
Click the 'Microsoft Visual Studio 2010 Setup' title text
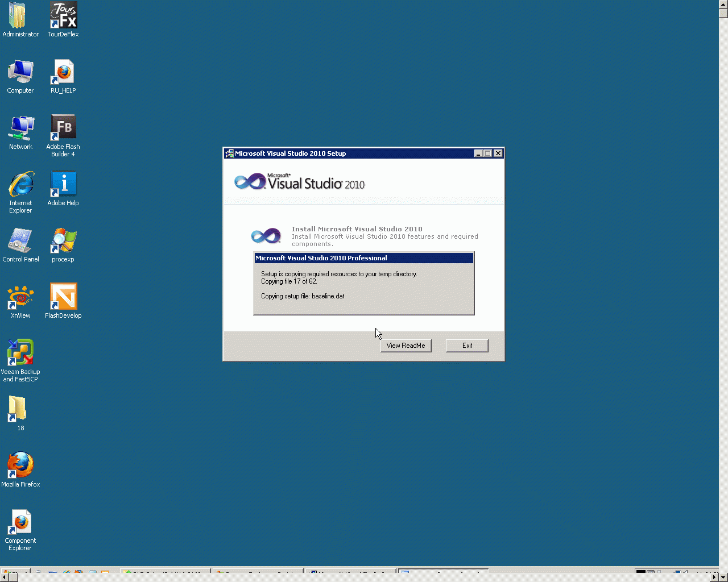tap(291, 153)
